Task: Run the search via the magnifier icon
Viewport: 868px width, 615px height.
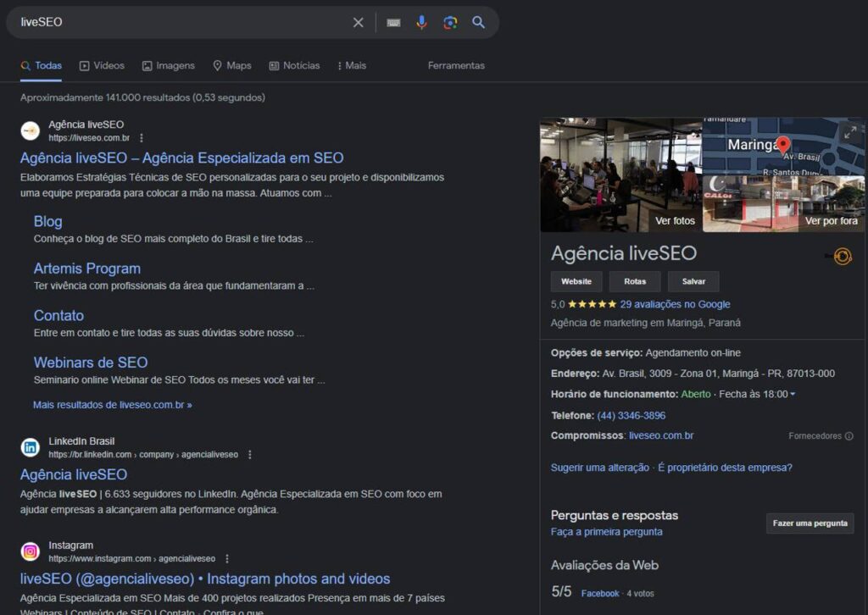Action: (x=478, y=23)
